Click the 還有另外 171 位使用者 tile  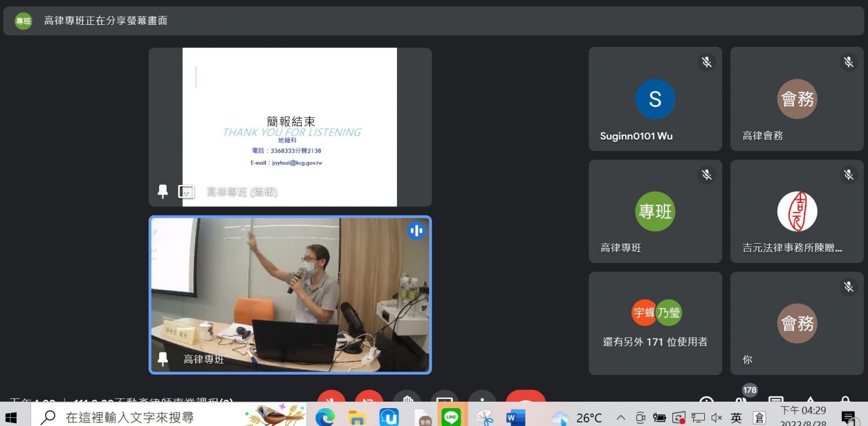pos(655,324)
